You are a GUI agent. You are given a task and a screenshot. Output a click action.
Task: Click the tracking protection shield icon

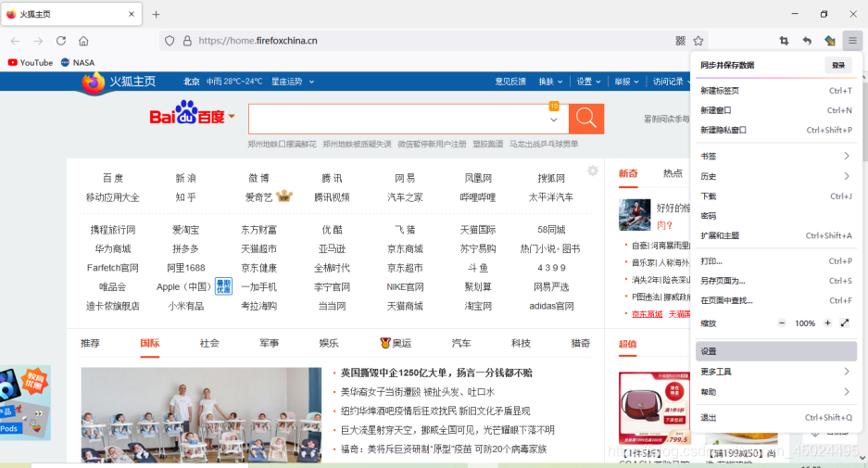point(170,41)
